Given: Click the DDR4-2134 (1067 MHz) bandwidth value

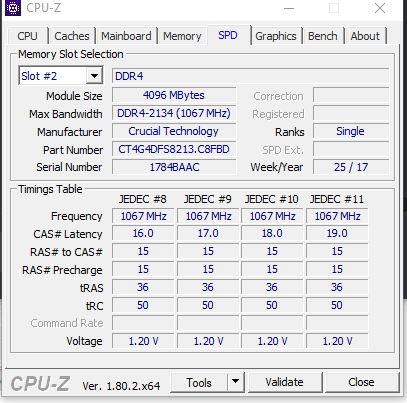Looking at the screenshot, I should tap(174, 113).
